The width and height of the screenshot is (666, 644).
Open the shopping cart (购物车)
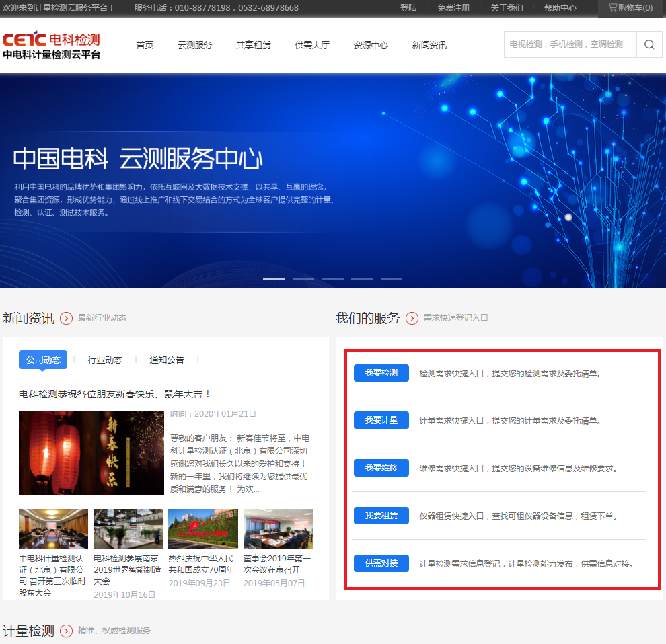coord(630,8)
